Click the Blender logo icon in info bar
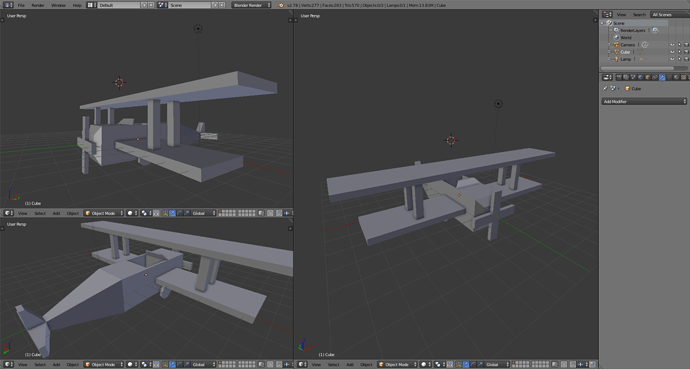The height and width of the screenshot is (369, 690). tap(281, 5)
